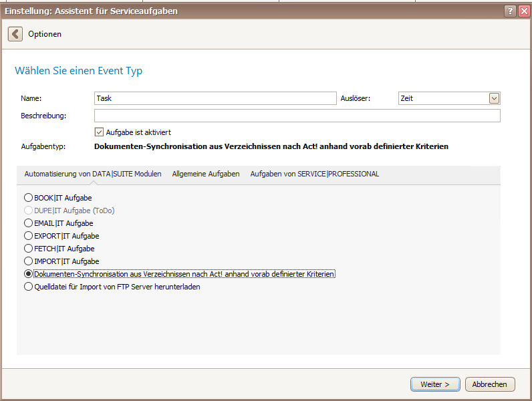Go back using the arrow icon
Screen dimensions: 532x401
pyautogui.click(x=15, y=34)
